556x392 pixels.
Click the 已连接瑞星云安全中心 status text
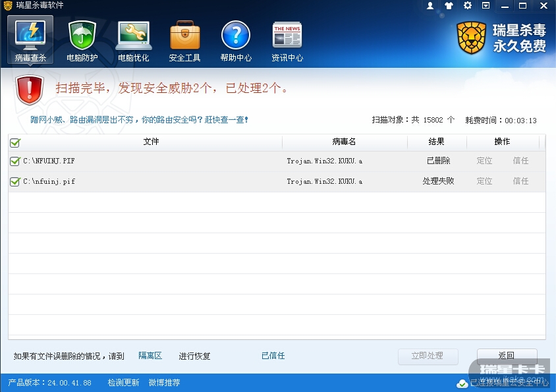[x=509, y=383]
